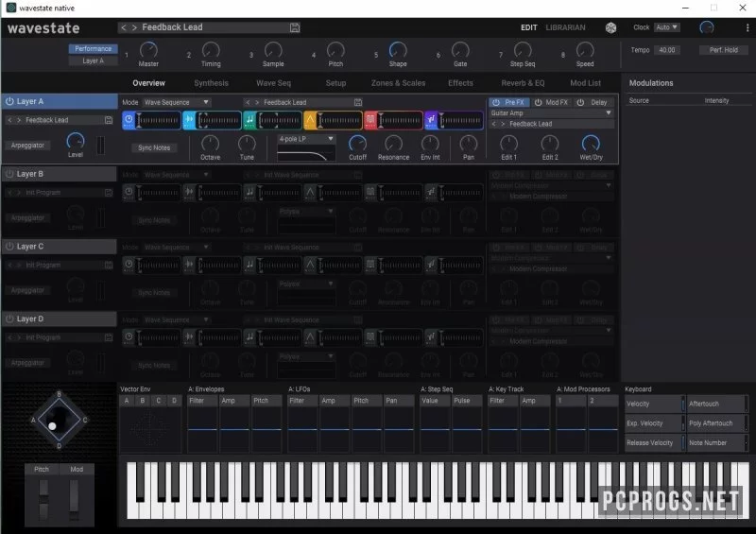756x534 pixels.
Task: Click the Layer A Cutoff knob
Action: point(357,144)
